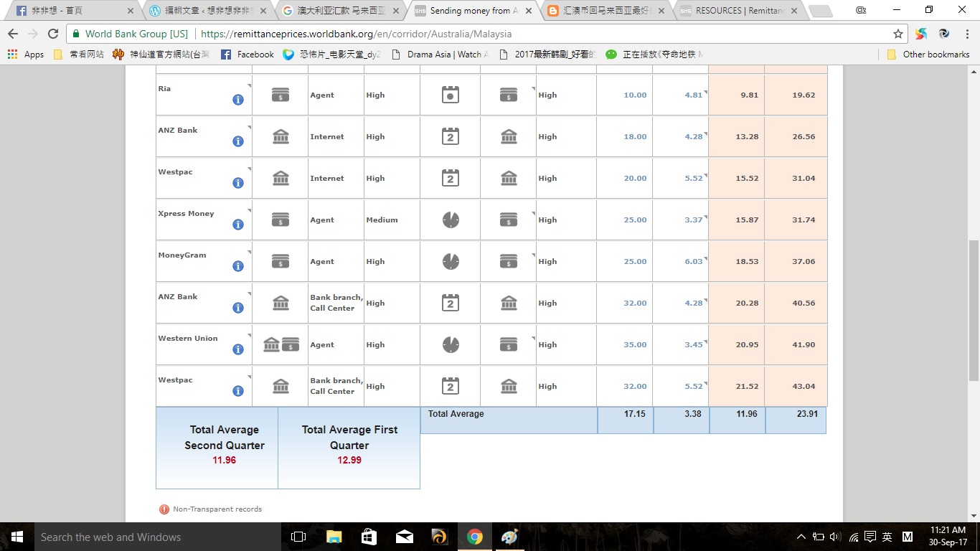Open the Other bookmarks folder
The image size is (980, 551).
point(928,55)
